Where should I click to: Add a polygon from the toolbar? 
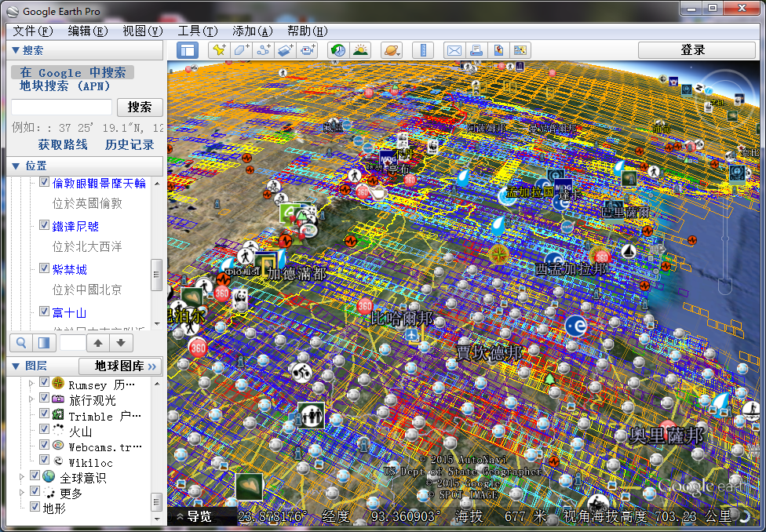(x=241, y=50)
